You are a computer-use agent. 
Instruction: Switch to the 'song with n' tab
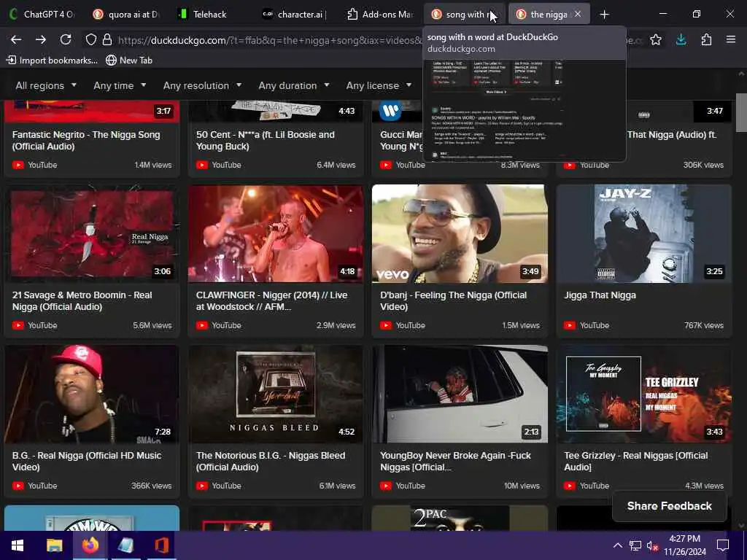click(x=465, y=15)
